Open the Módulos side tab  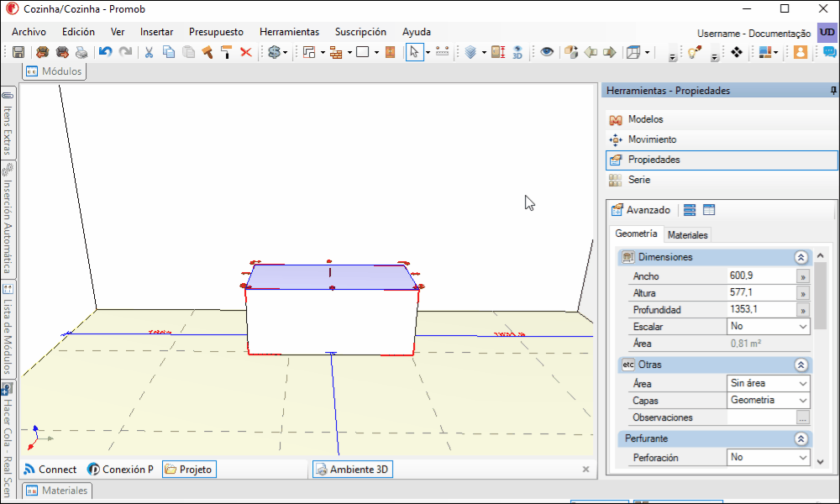(54, 71)
